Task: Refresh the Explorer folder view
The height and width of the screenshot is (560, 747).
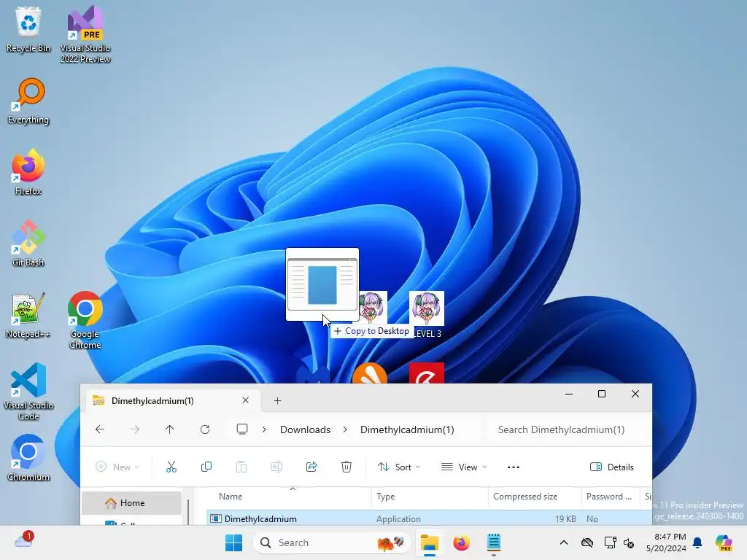Action: [x=205, y=429]
